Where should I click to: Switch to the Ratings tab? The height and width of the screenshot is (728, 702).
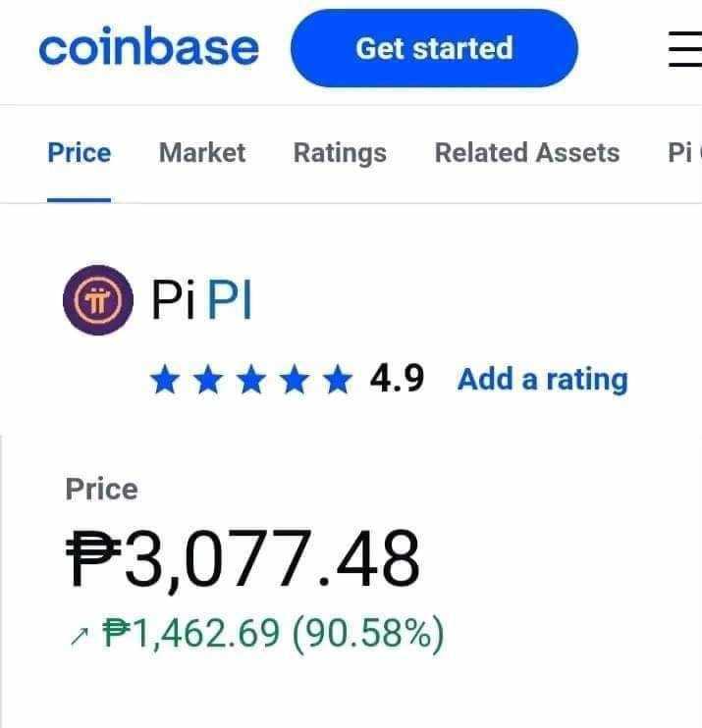point(340,153)
